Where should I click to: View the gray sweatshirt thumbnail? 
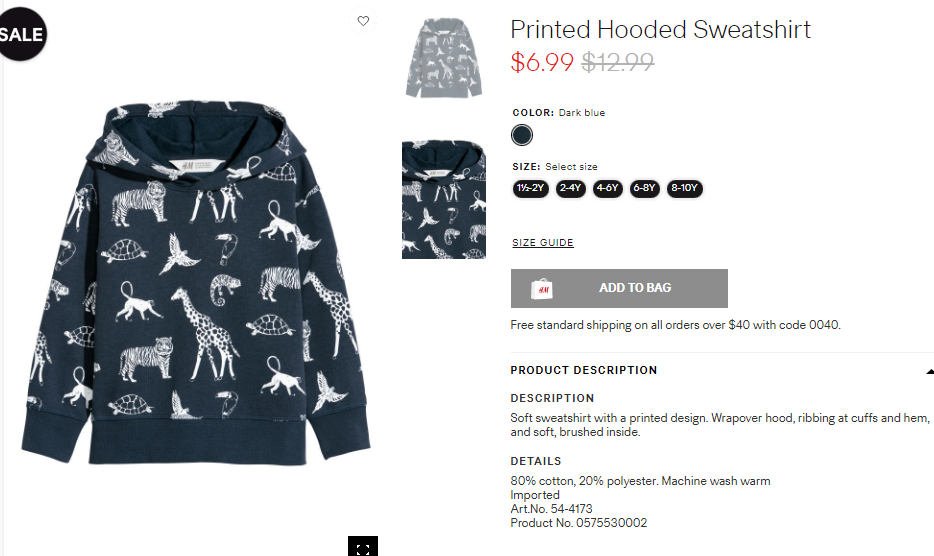[x=444, y=57]
